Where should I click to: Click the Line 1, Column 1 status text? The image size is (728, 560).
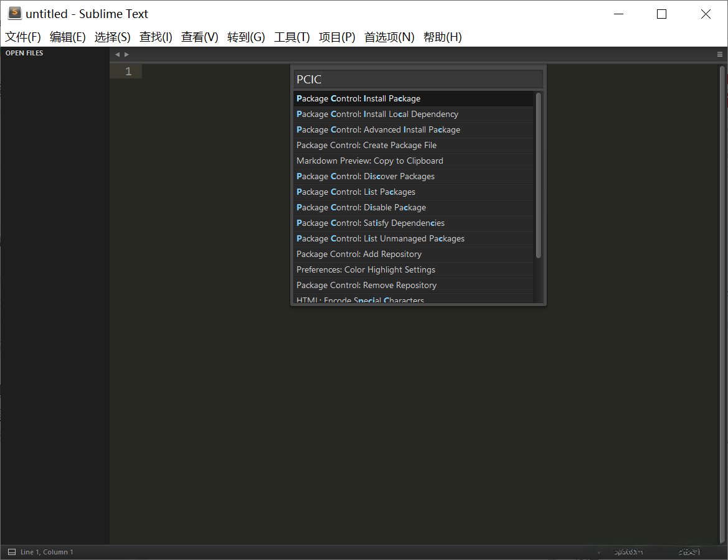point(47,552)
